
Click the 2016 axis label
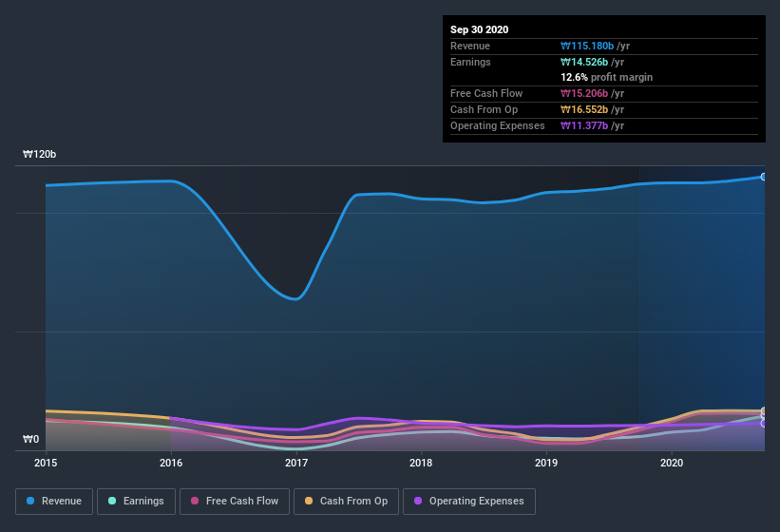[171, 463]
